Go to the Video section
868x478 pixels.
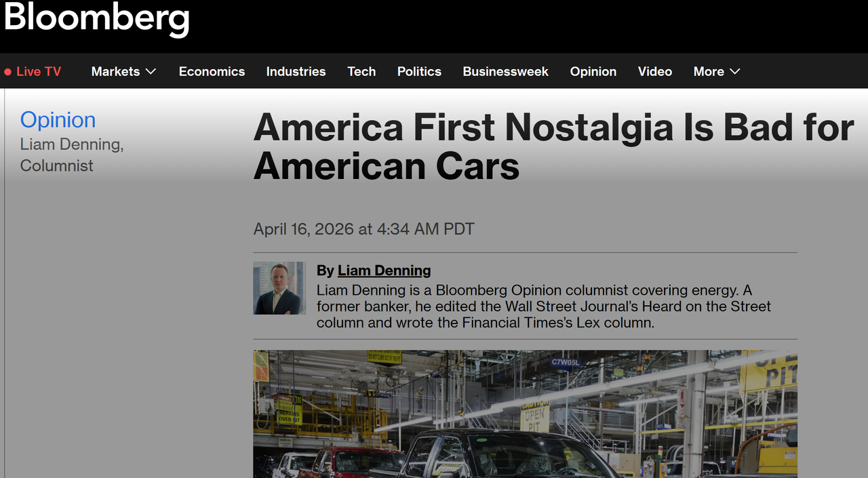(655, 71)
